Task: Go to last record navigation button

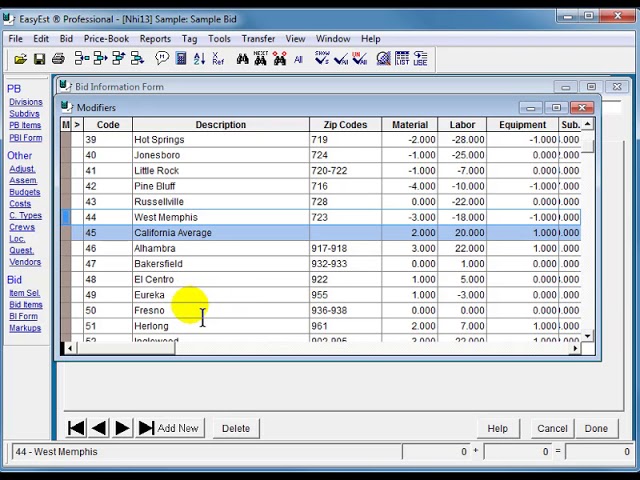Action: pos(146,428)
